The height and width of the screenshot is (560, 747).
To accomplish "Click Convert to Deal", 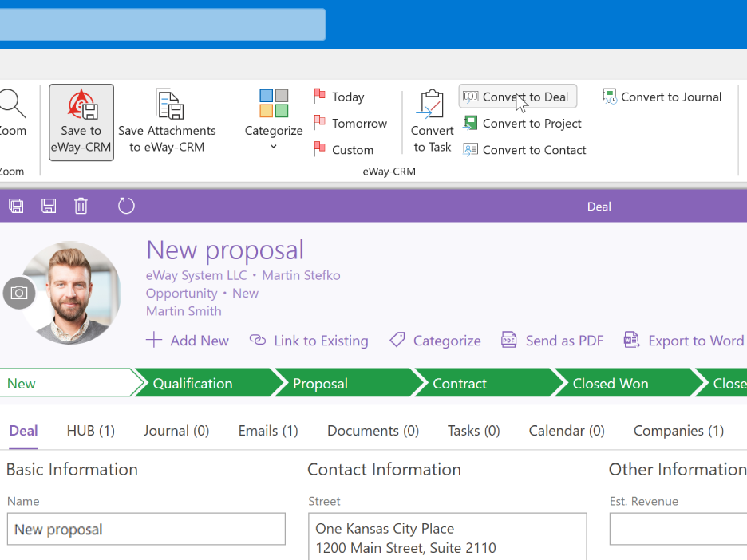I will (x=518, y=97).
